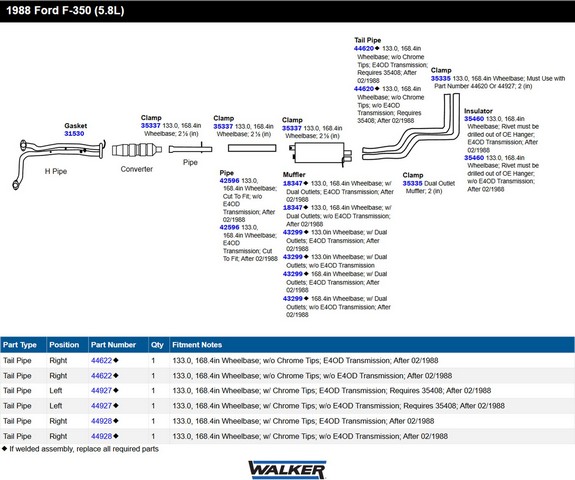The height and width of the screenshot is (480, 575).
Task: Open 44622 in row w/o Chrome Tips; w/o E4OD
Action: 102,375
